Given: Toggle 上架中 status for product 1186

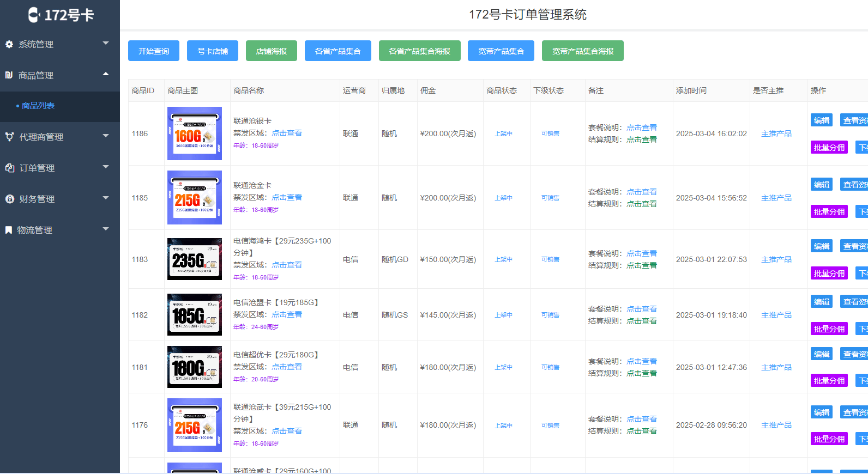Looking at the screenshot, I should coord(503,133).
